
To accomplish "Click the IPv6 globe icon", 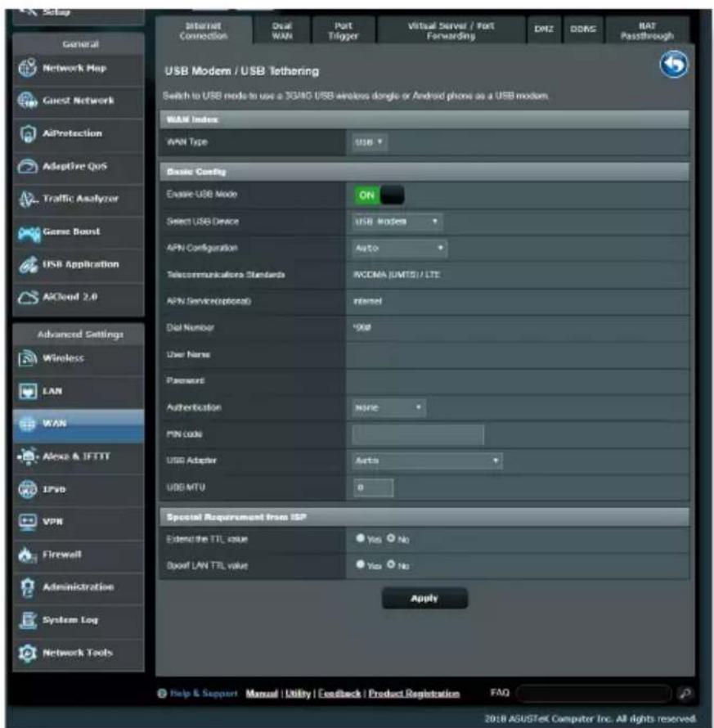I will click(x=27, y=489).
